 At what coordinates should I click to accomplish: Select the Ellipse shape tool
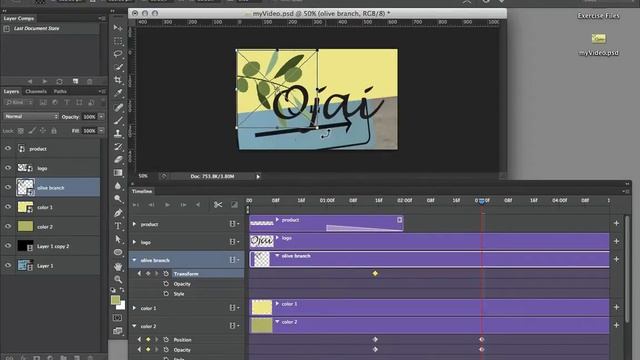click(118, 252)
